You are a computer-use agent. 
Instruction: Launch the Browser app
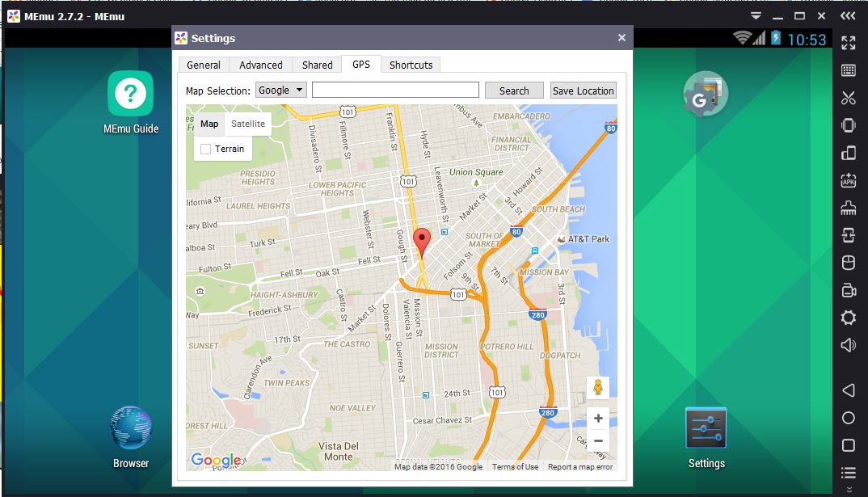[131, 437]
